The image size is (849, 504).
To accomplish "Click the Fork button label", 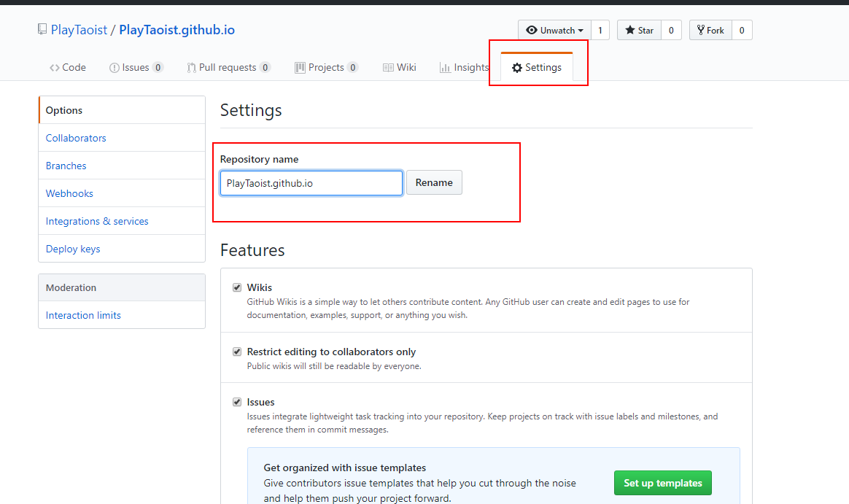I will (x=716, y=31).
